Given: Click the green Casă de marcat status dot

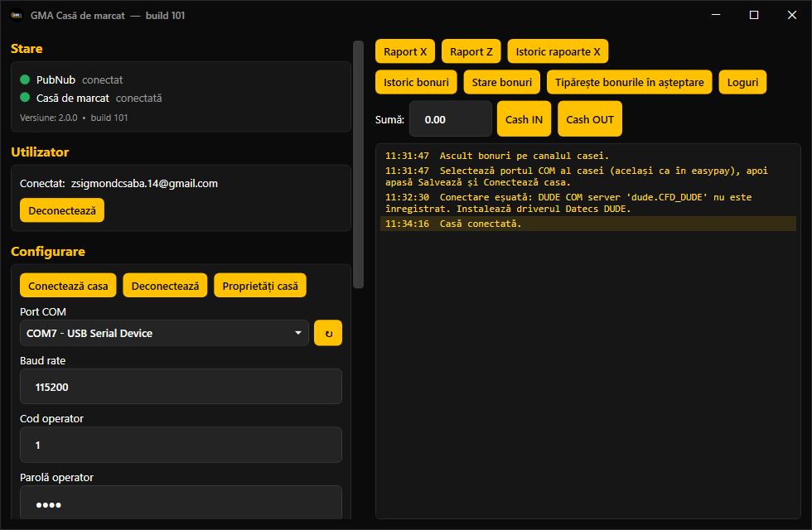Looking at the screenshot, I should click(x=25, y=98).
